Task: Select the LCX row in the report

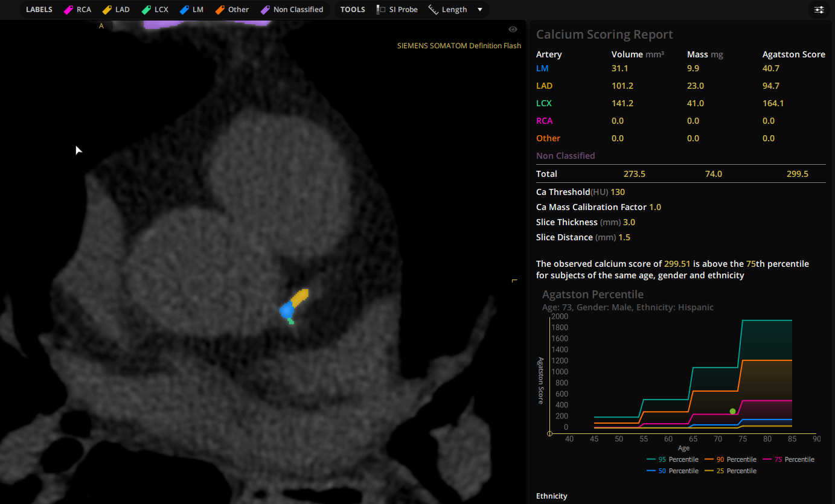Action: point(543,103)
